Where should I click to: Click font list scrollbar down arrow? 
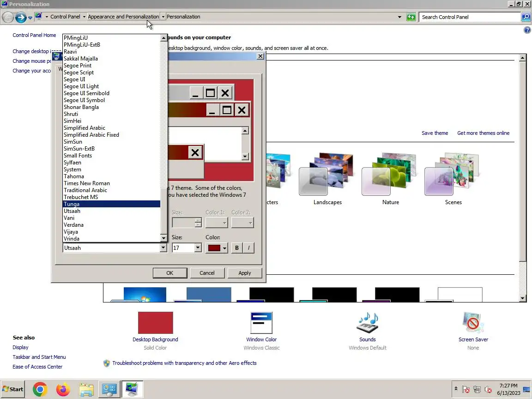pos(163,238)
